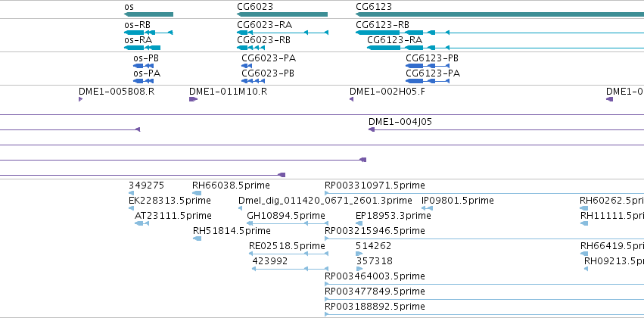Click the RH51814.5prime arrow glyph
This screenshot has width=644, height=318.
point(198,238)
